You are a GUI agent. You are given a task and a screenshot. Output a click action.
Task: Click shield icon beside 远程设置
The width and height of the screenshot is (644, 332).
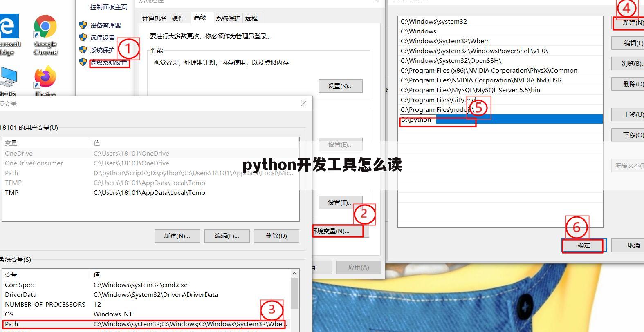83,38
